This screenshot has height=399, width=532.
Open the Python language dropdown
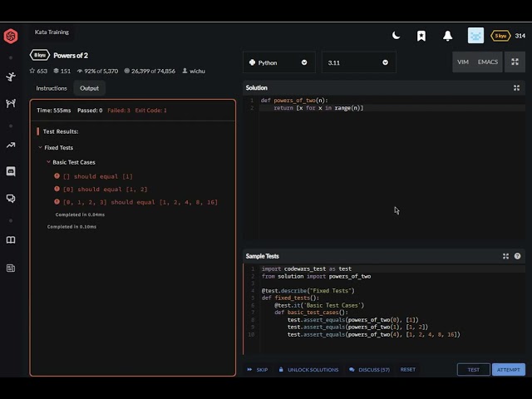pyautogui.click(x=279, y=62)
